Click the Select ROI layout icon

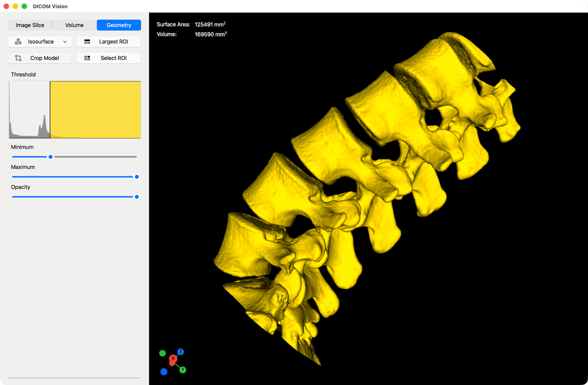pyautogui.click(x=87, y=58)
